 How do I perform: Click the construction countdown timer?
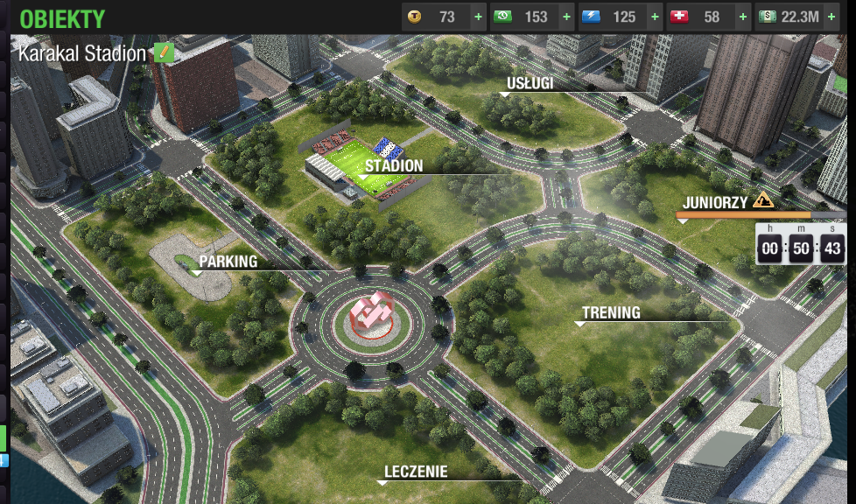(800, 244)
